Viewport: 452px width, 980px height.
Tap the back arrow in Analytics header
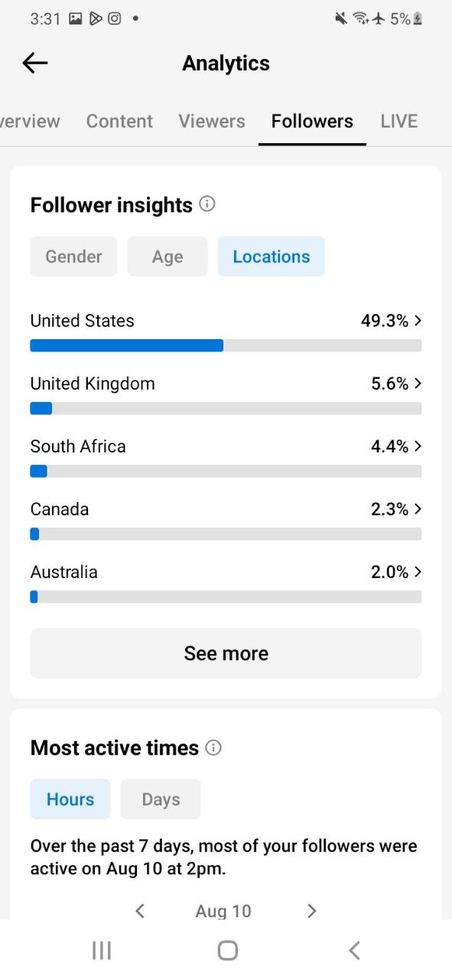point(35,63)
